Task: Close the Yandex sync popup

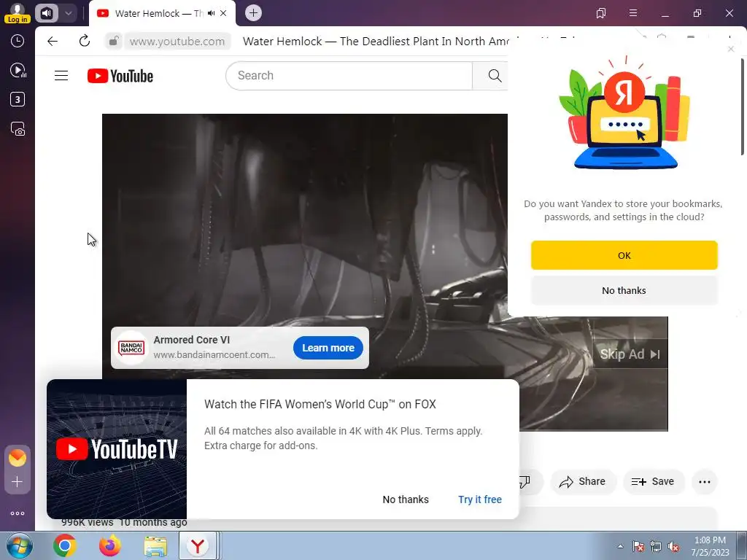Action: (x=731, y=49)
